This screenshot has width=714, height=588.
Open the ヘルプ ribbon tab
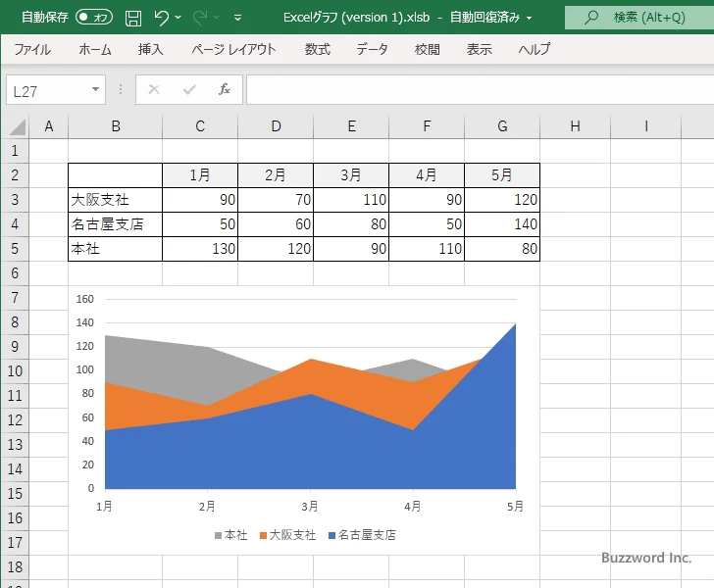(535, 49)
